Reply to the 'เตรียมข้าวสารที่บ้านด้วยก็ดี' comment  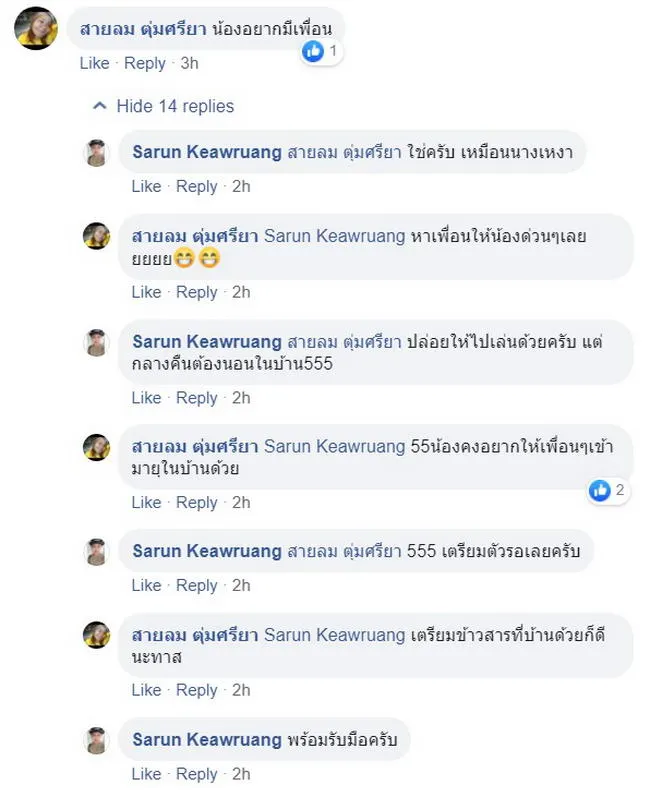(x=197, y=690)
